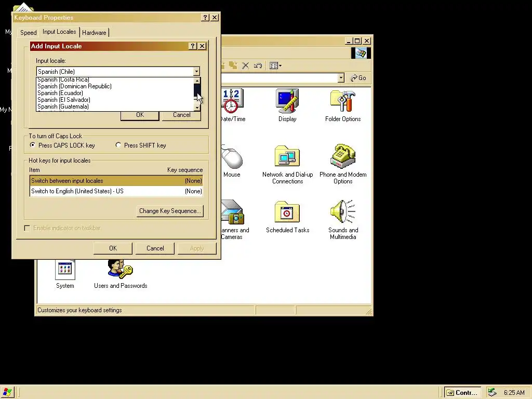Open Phone and Modem Options icon
The height and width of the screenshot is (399, 532).
343,156
